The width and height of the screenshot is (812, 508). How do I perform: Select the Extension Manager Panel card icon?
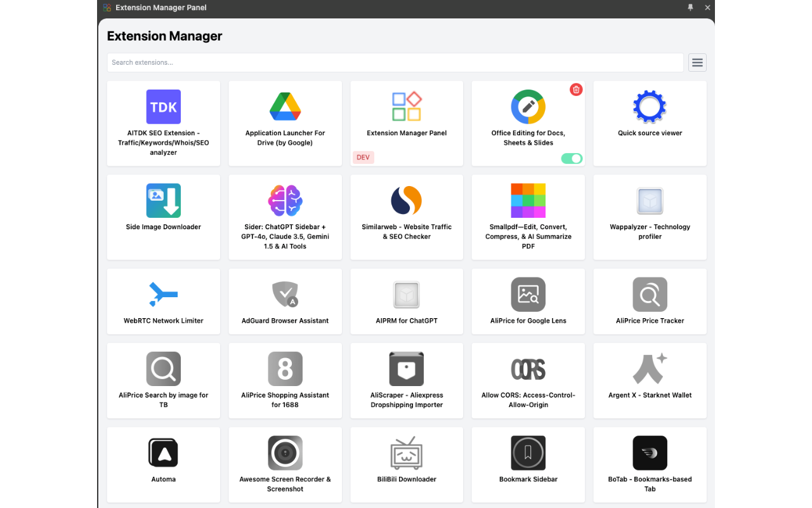tap(407, 107)
